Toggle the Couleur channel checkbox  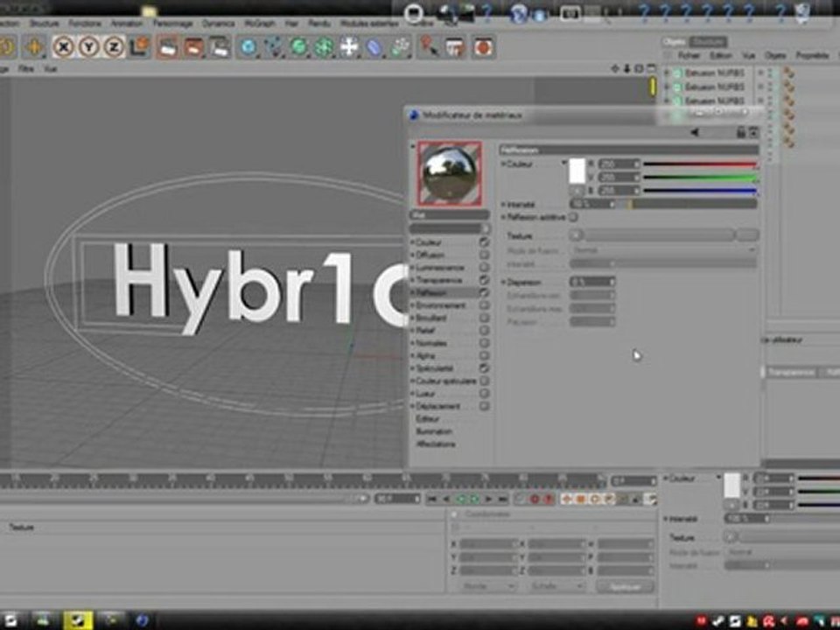[483, 242]
